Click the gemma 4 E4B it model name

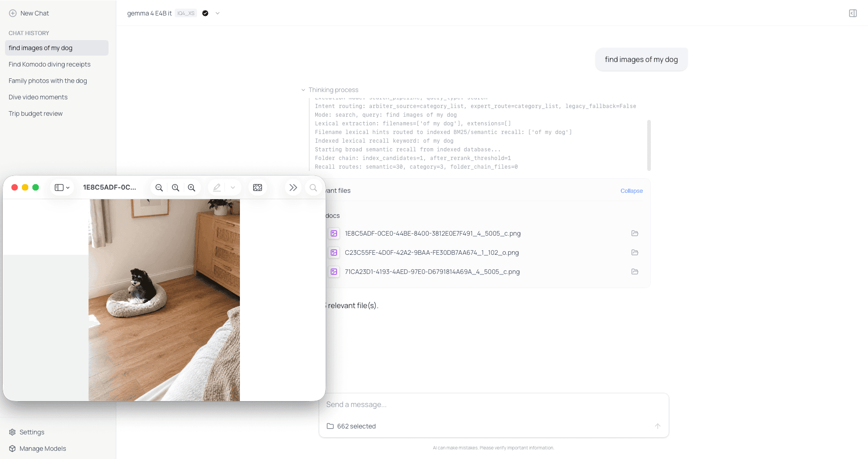149,13
